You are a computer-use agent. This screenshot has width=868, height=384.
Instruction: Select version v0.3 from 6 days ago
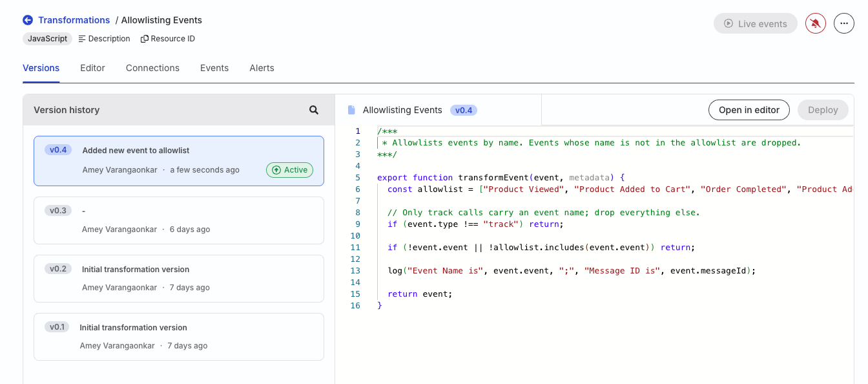pos(179,220)
